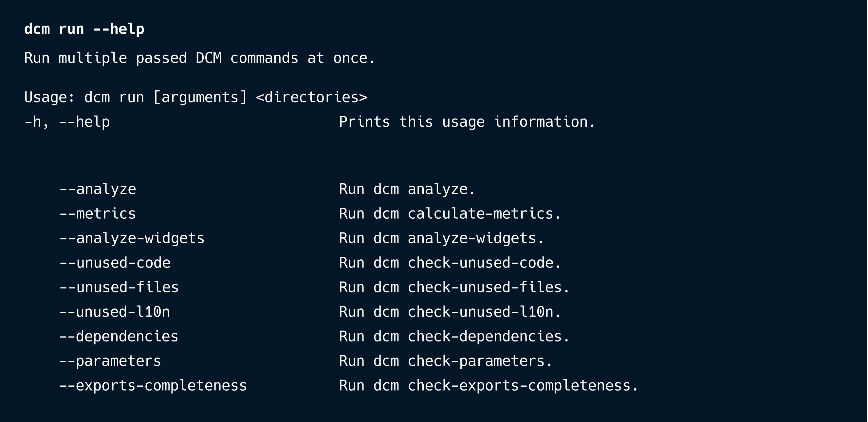The image size is (868, 422).
Task: Select the --parameters option
Action: [x=110, y=361]
